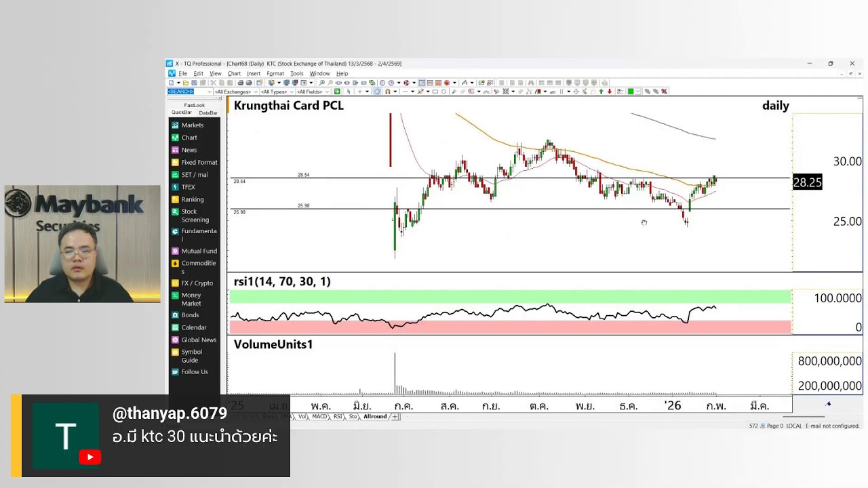
Task: Open the Tools menu
Action: 297,73
